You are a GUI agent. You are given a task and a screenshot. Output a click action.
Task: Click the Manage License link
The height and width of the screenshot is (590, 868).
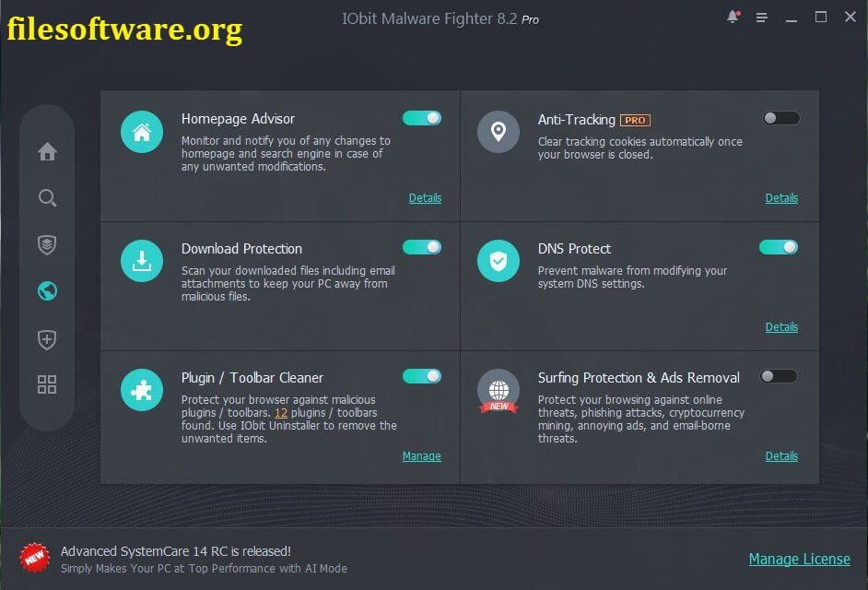tap(800, 559)
